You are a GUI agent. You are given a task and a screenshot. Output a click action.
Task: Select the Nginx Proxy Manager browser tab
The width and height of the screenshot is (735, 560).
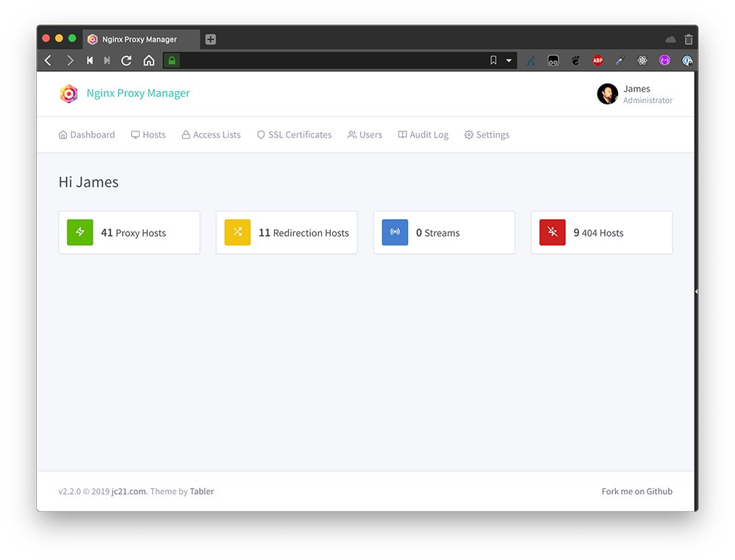tap(142, 40)
